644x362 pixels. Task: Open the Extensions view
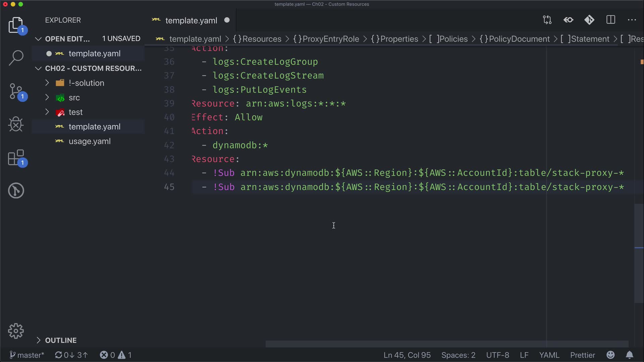[16, 158]
